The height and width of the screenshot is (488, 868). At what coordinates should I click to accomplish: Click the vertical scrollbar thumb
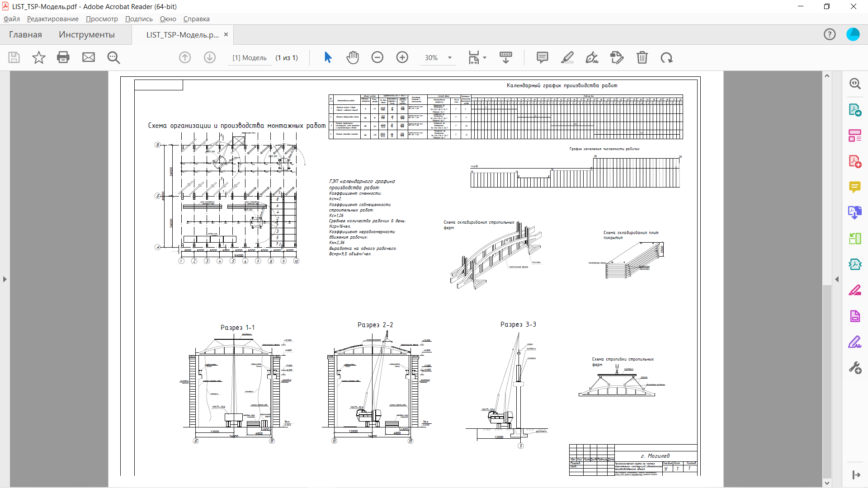click(827, 381)
